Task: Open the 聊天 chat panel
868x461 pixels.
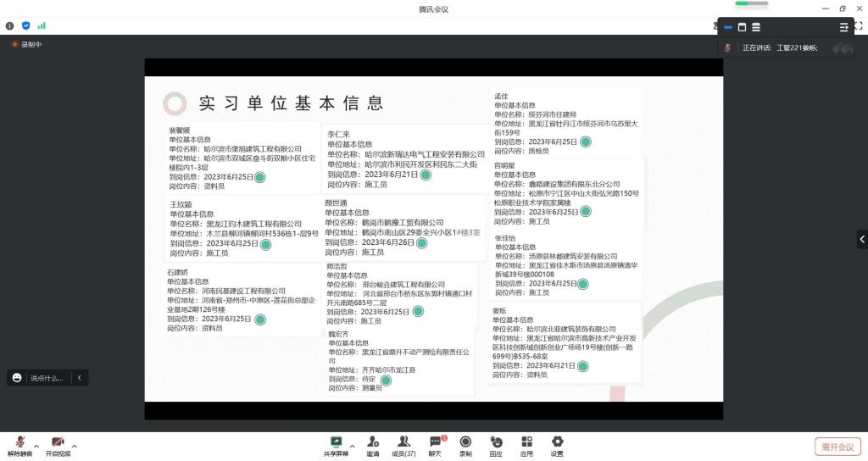Action: click(x=435, y=446)
